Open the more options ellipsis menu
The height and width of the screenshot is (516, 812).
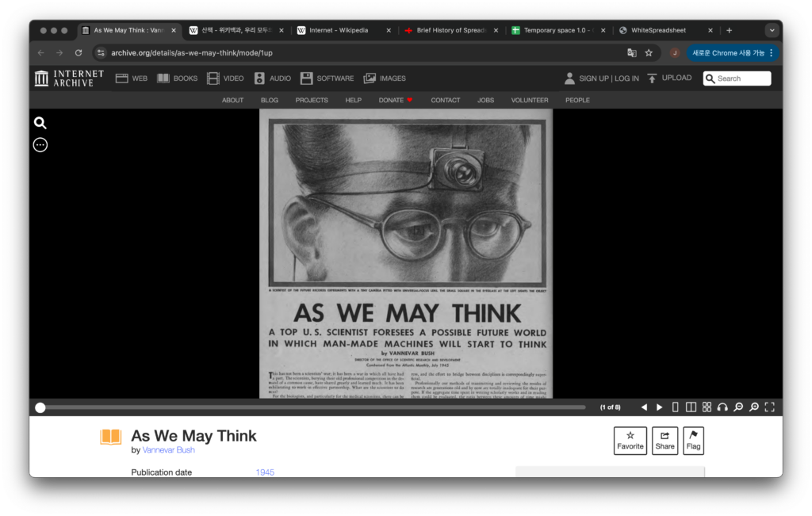[x=40, y=145]
